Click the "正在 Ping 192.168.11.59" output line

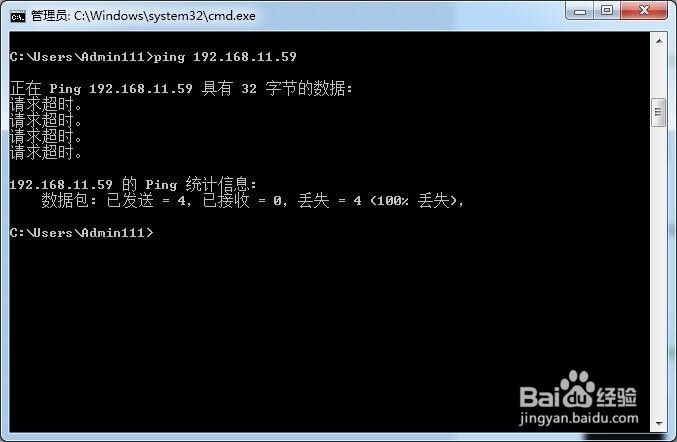[x=181, y=88]
